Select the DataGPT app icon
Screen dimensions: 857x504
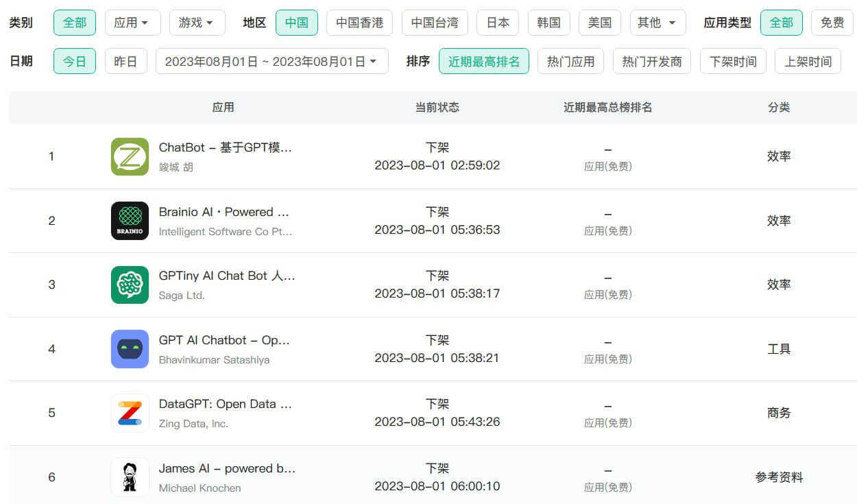tap(130, 413)
